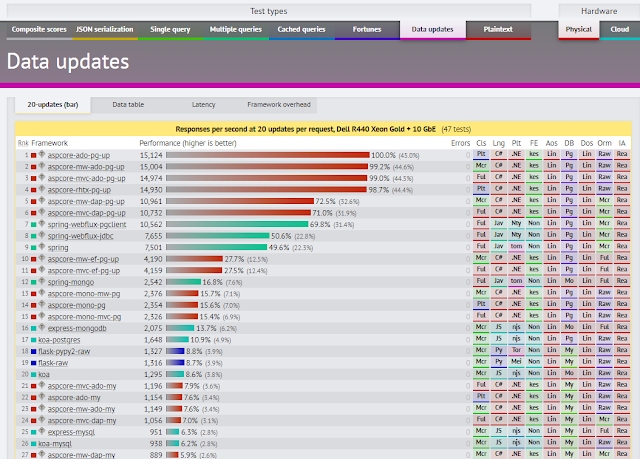Click the red performance bar for aspcore-ado-pg-up
The height and width of the screenshot is (459, 640).
[x=268, y=155]
